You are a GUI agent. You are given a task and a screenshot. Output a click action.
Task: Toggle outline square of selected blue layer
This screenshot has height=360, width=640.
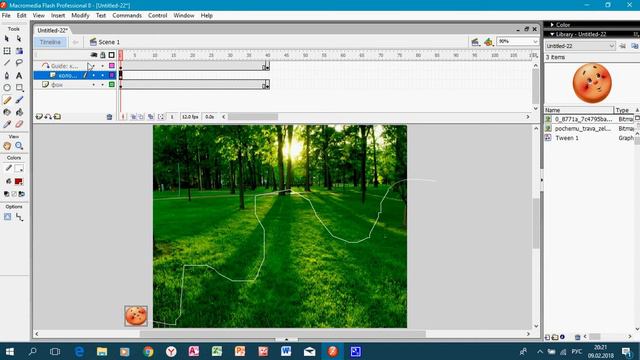[x=111, y=75]
